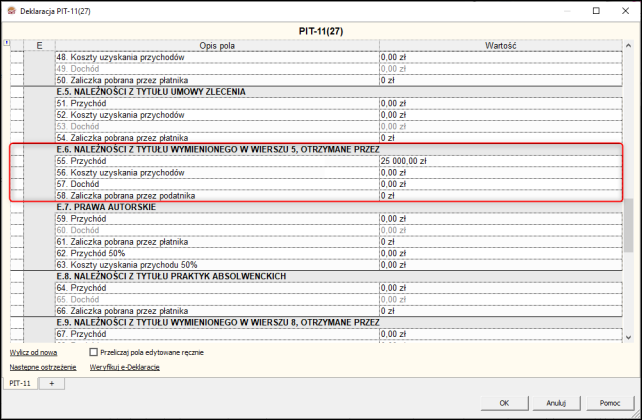Enable Przeliczaj pola edytowane ręcznie checkbox
Viewport: 642px width, 420px height.
click(93, 352)
